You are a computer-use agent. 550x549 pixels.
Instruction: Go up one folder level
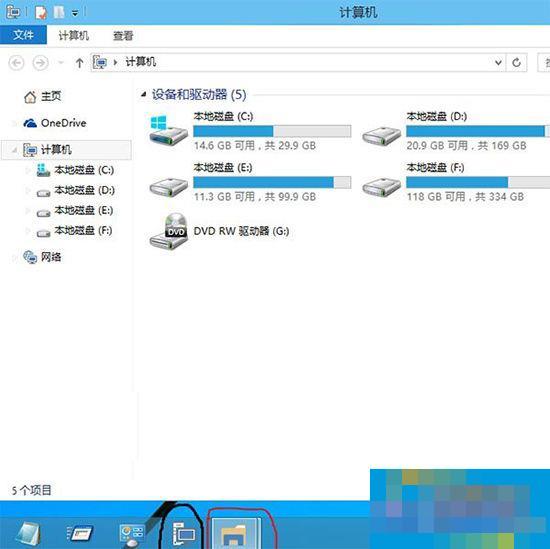point(79,63)
